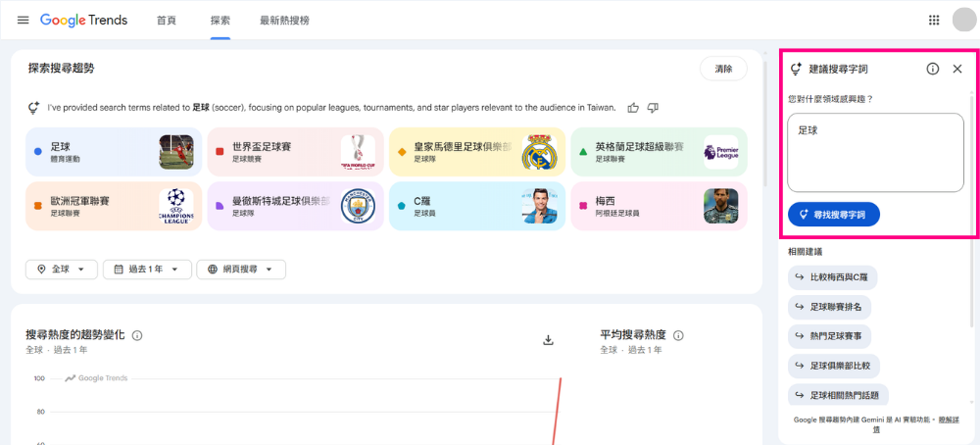Open the 最新熱搜榜 tab

coord(284,20)
